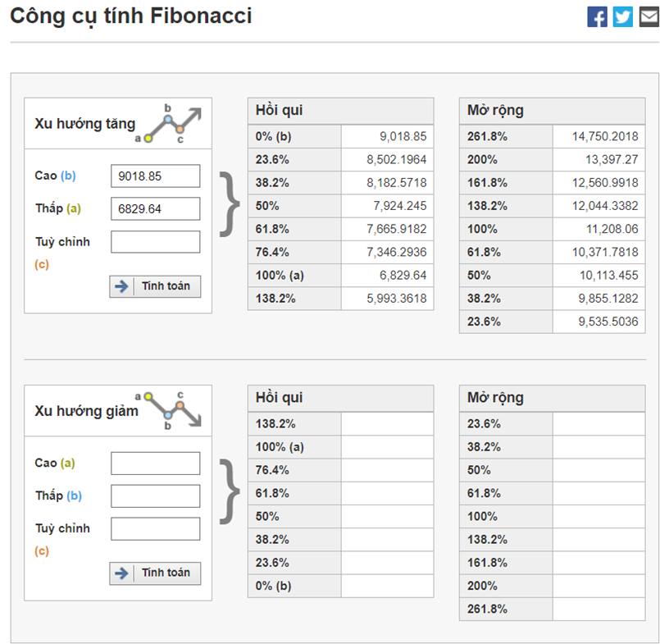Image resolution: width=660 pixels, height=644 pixels.
Task: Click the empty downtrend 138.2% retracement cell
Action: coord(387,424)
